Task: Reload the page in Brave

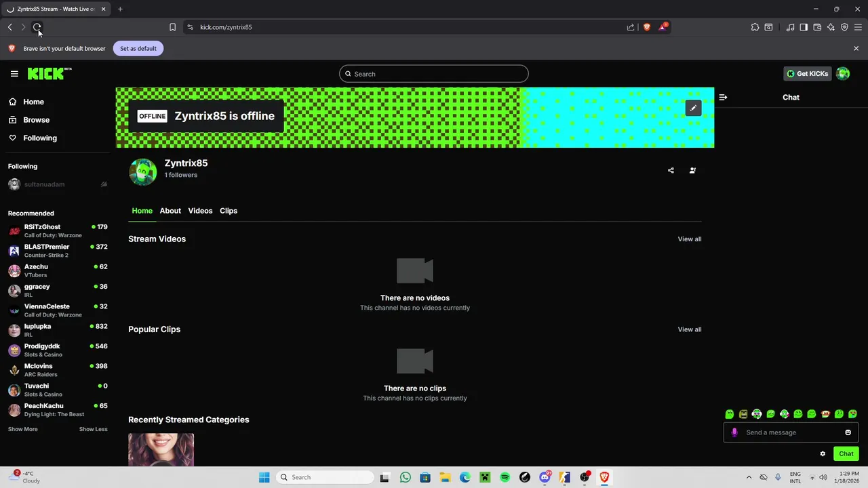Action: tap(37, 27)
